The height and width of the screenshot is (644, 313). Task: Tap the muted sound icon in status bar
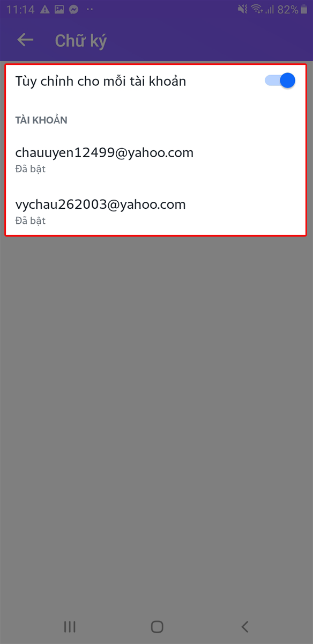[243, 10]
